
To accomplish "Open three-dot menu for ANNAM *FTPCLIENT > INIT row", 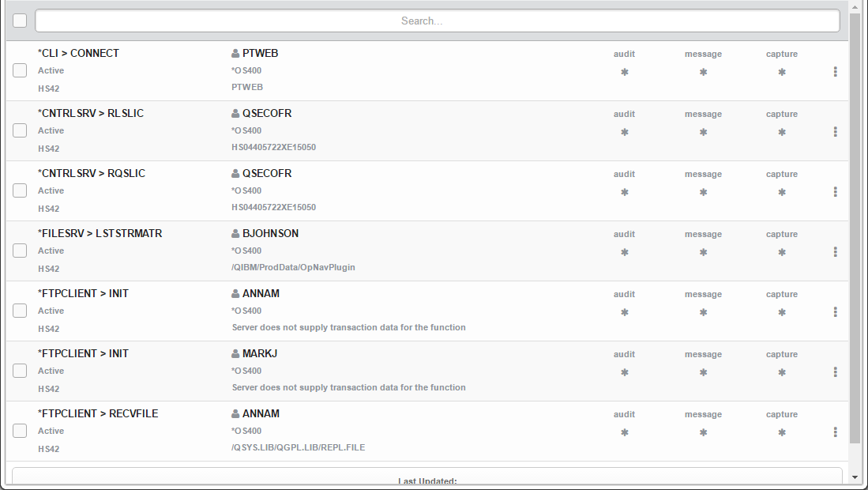I will click(x=835, y=312).
